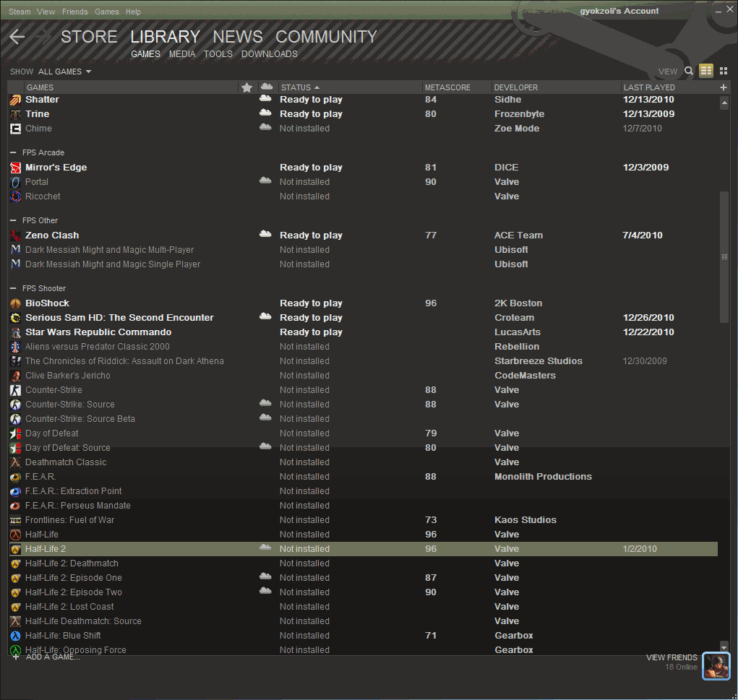Click Valve developer on the Ricochet row

point(507,196)
